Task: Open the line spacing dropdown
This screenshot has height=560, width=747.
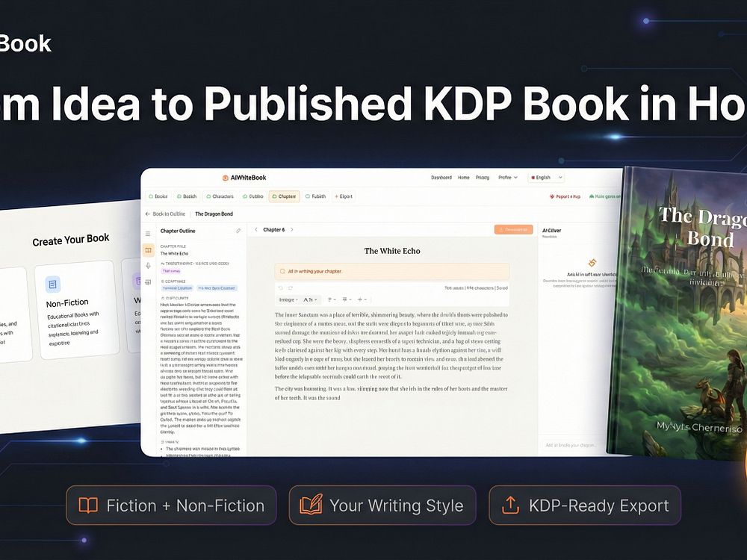Action: 347,300
